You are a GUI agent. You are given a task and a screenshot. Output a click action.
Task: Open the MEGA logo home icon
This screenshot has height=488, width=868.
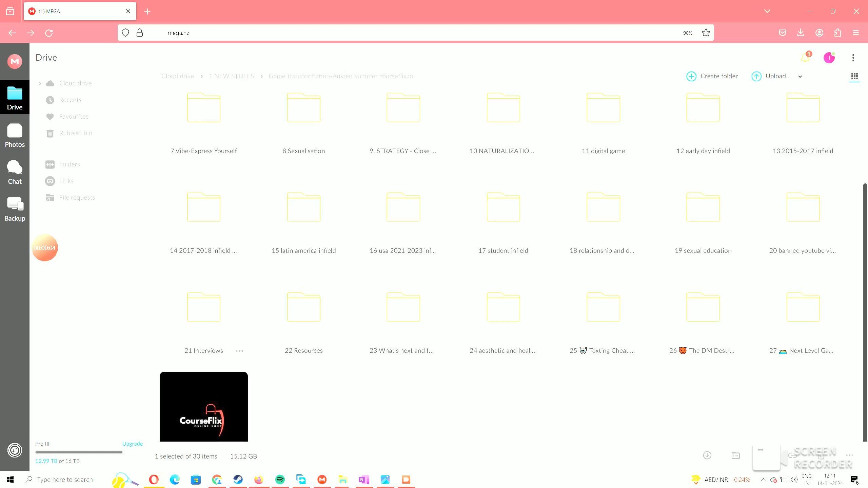[x=15, y=61]
